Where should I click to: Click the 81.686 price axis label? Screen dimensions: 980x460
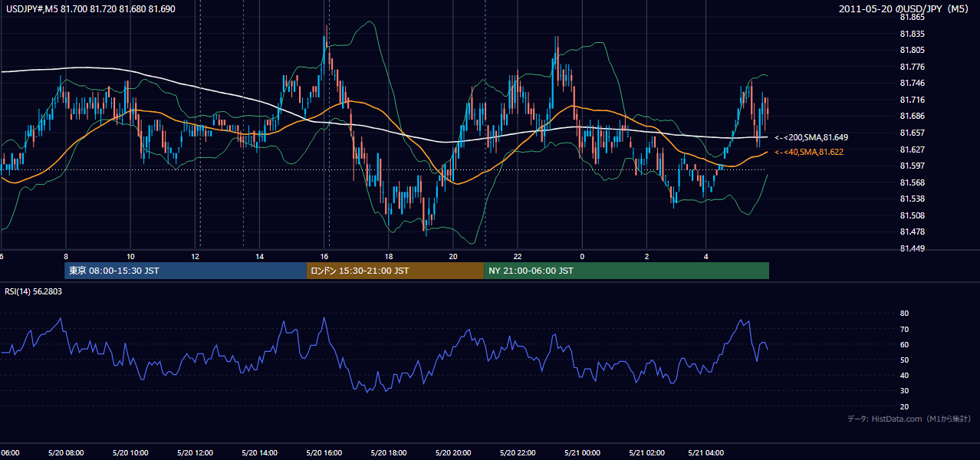tap(911, 116)
